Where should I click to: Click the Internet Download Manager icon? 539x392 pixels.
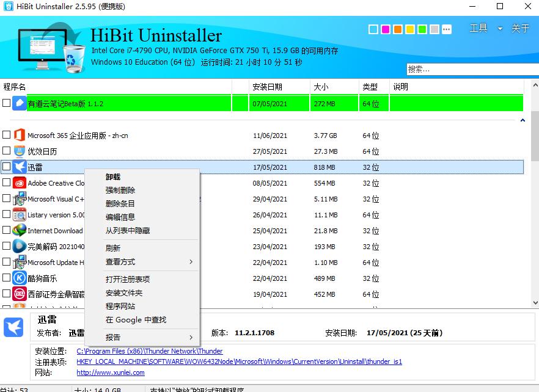pos(18,231)
